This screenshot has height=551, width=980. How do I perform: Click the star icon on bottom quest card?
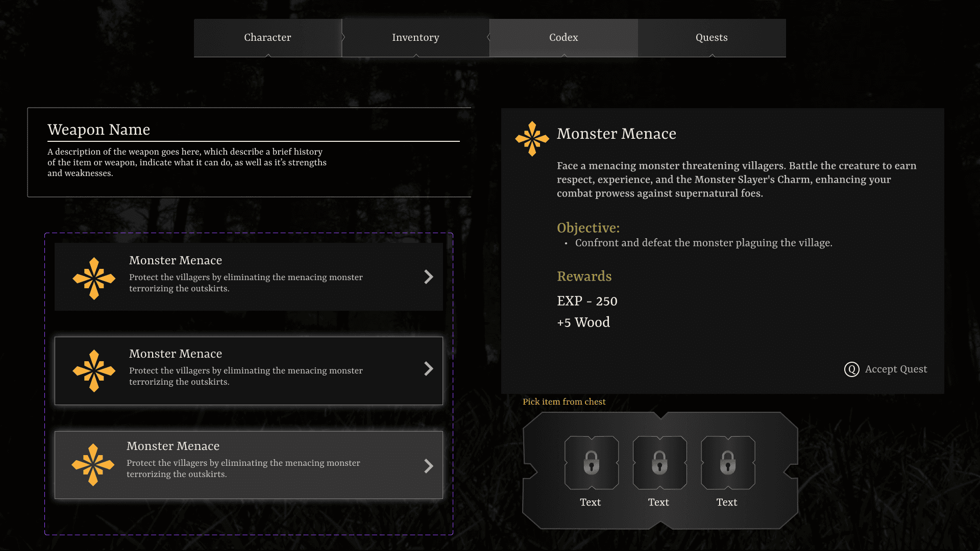pyautogui.click(x=93, y=464)
